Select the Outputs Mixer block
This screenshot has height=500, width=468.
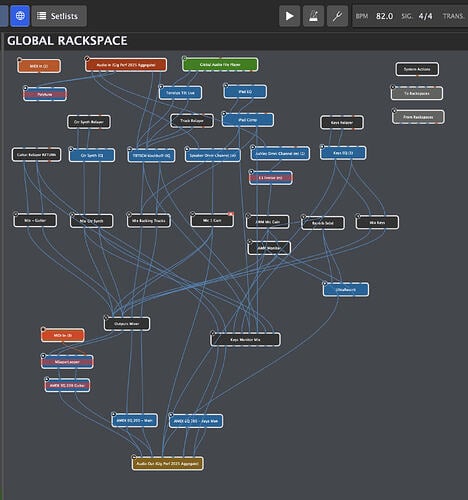pos(127,324)
